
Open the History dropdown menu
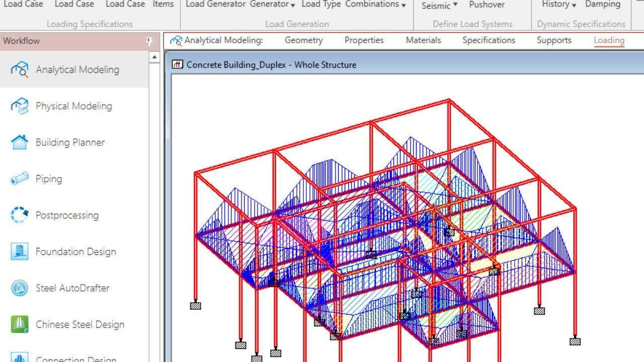[x=558, y=5]
